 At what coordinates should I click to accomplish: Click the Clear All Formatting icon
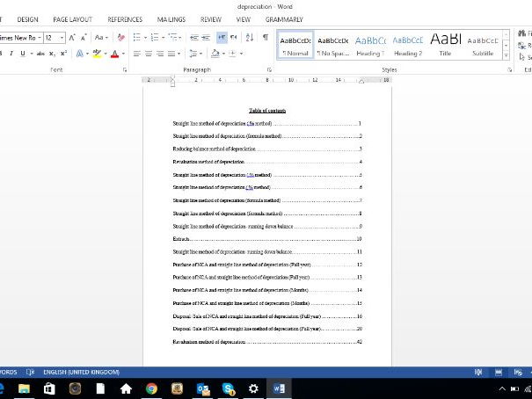121,38
